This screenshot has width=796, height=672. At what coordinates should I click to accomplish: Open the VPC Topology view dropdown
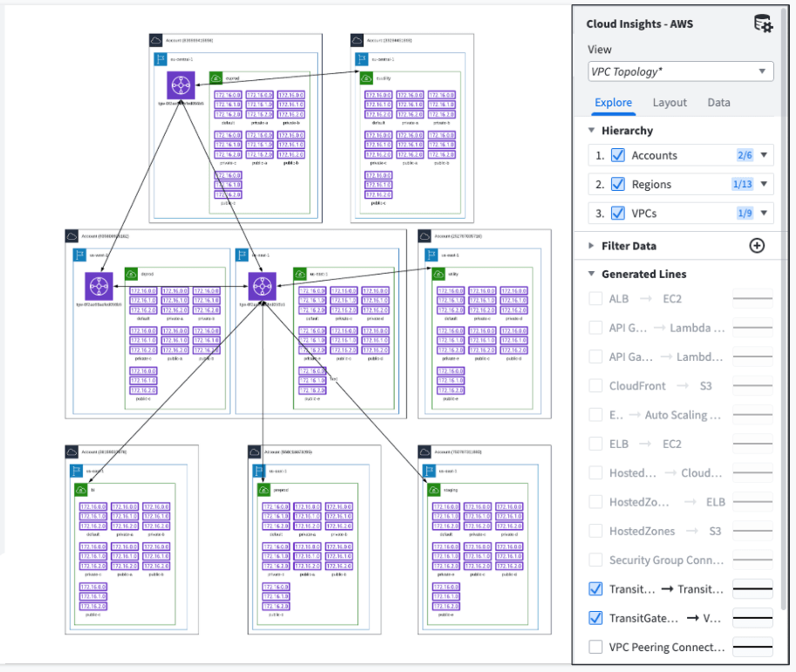tap(680, 71)
